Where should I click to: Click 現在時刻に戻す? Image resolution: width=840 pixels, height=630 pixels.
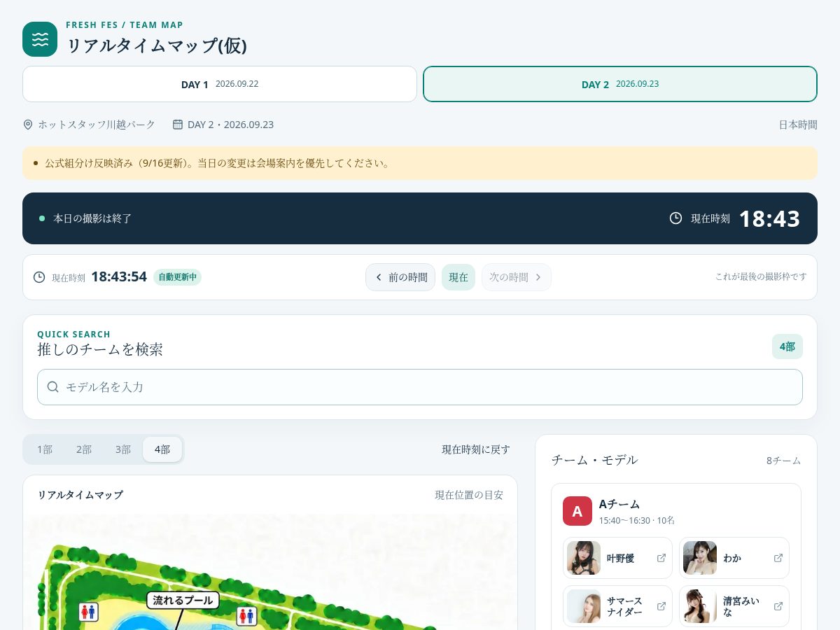point(476,449)
